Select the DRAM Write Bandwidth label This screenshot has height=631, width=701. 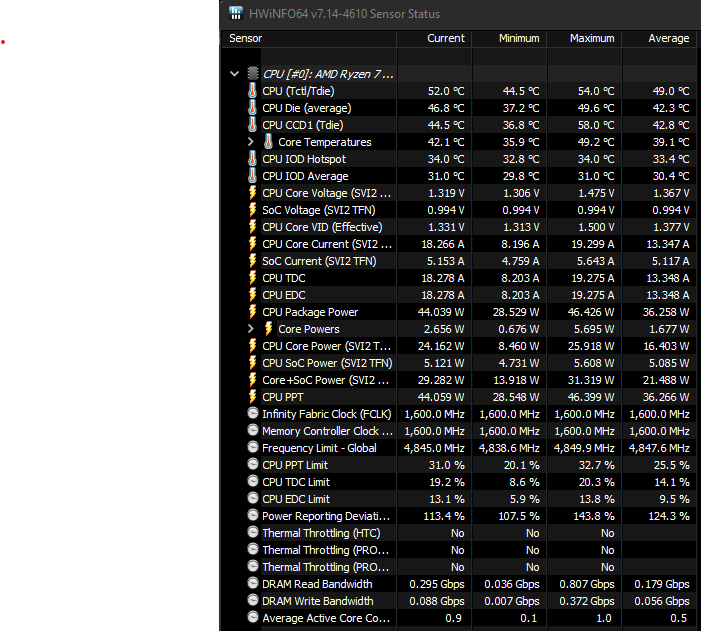click(x=317, y=601)
